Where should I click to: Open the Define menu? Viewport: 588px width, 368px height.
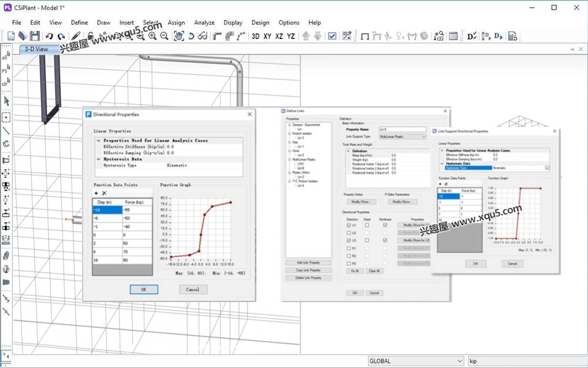79,22
